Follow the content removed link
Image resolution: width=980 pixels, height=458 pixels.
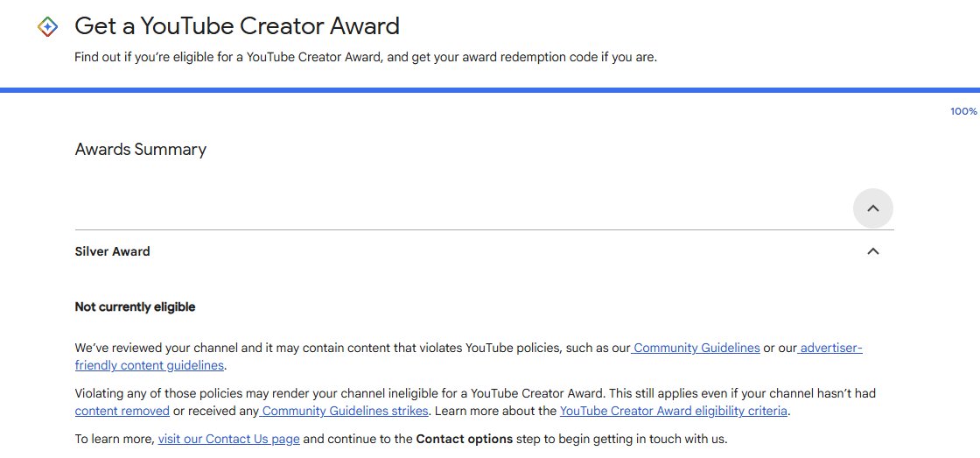[122, 411]
